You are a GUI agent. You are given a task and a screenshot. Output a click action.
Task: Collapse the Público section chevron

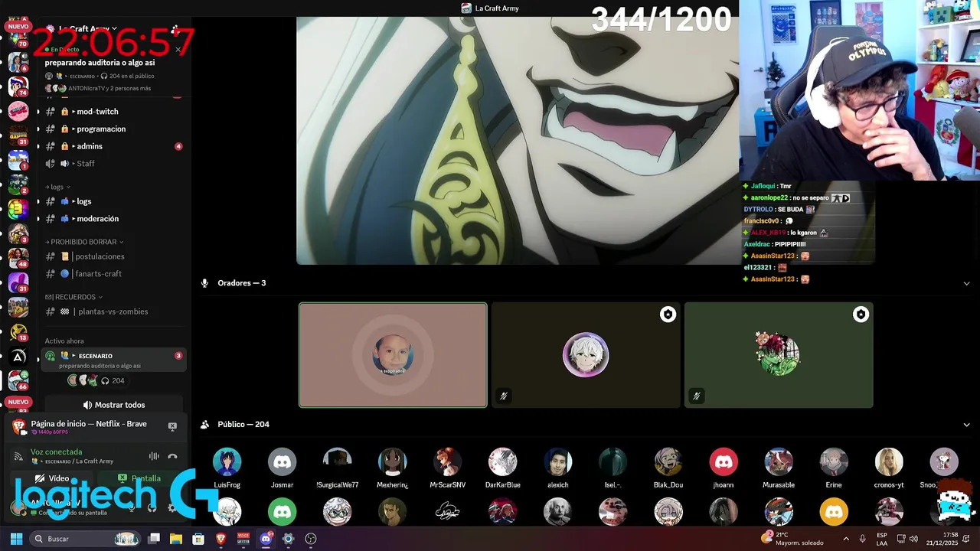point(966,425)
